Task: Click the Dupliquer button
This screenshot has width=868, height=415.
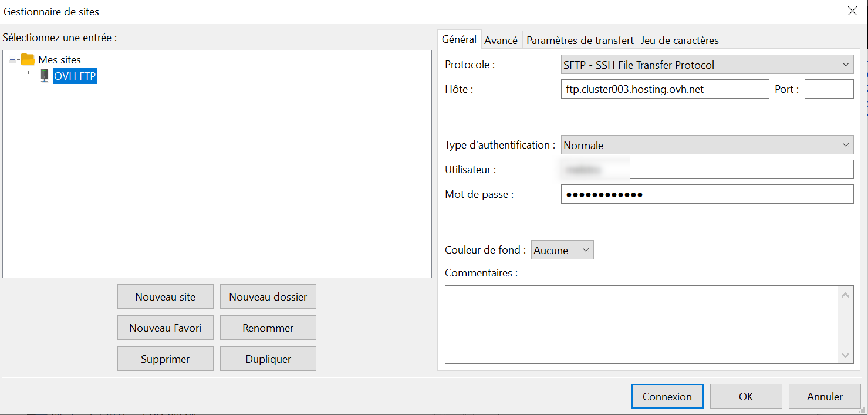Action: click(268, 359)
